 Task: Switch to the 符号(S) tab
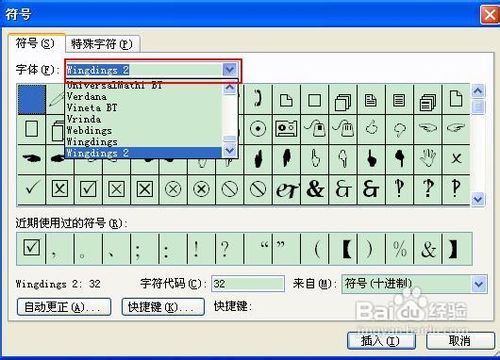tap(35, 43)
